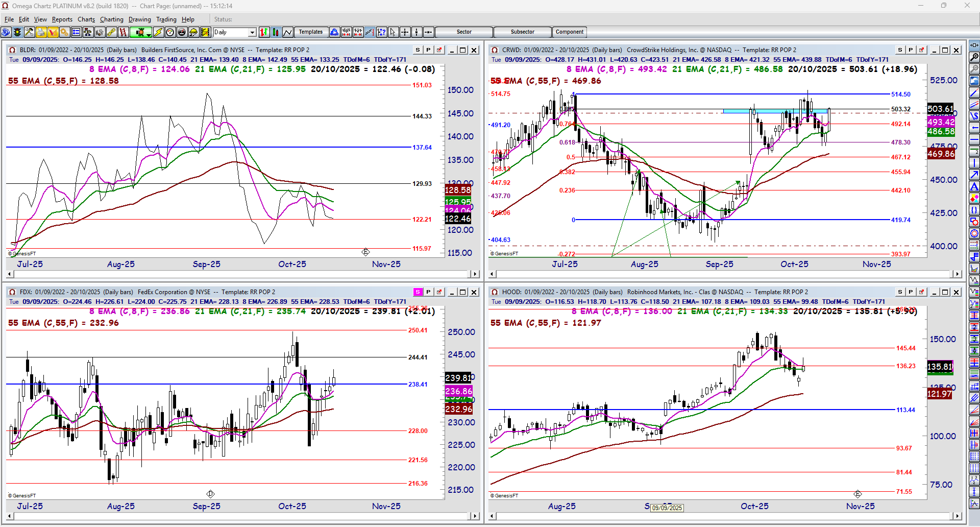
Task: Select the circle drawing tool
Action: (974, 233)
